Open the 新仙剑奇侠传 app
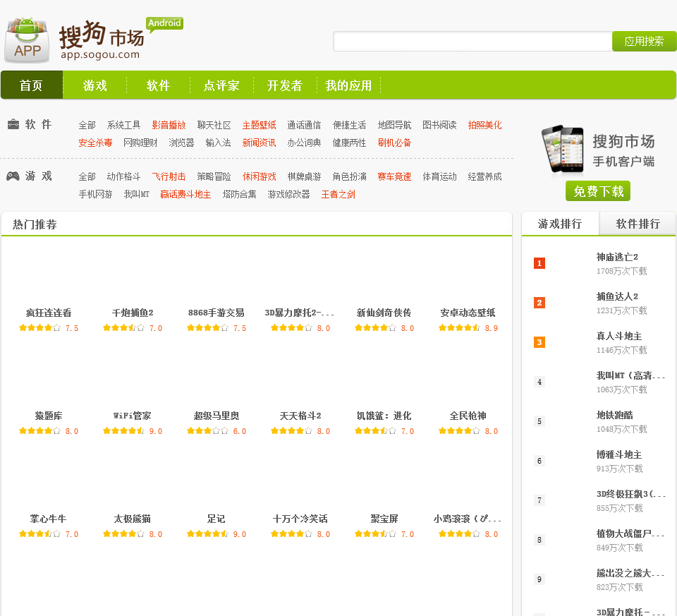Viewport: 677px width, 616px height. (x=384, y=313)
